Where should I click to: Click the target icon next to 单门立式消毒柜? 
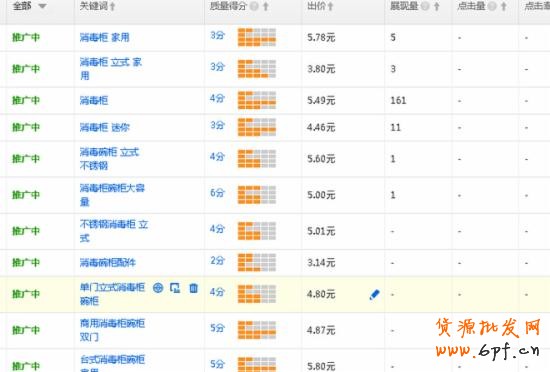click(x=158, y=288)
